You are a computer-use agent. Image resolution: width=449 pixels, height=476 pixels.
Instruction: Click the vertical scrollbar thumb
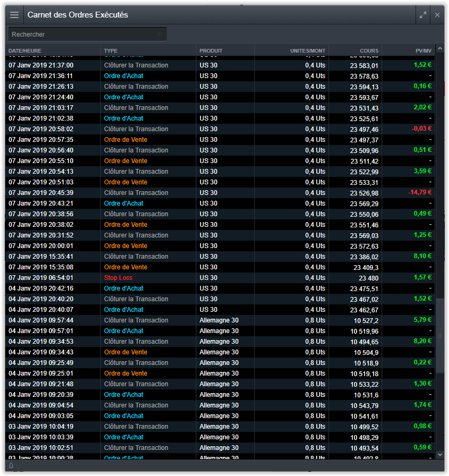click(439, 336)
